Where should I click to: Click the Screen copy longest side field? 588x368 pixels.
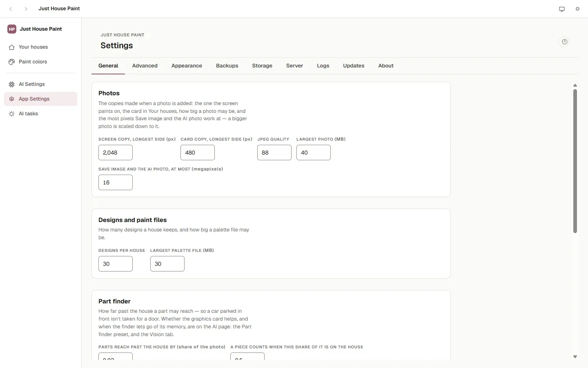click(116, 153)
